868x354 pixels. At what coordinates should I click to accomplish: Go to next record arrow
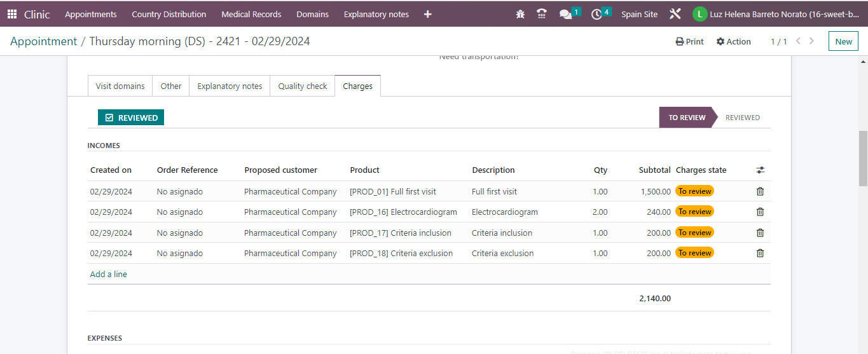(x=811, y=41)
